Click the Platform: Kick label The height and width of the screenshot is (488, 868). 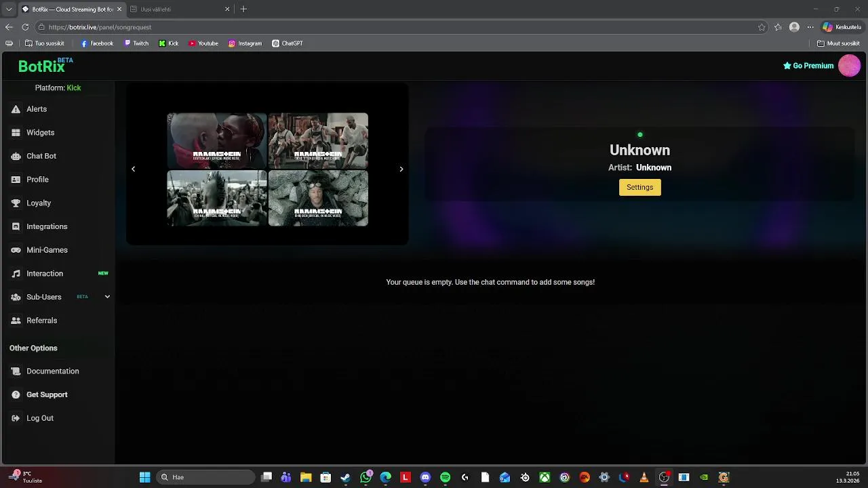point(58,88)
